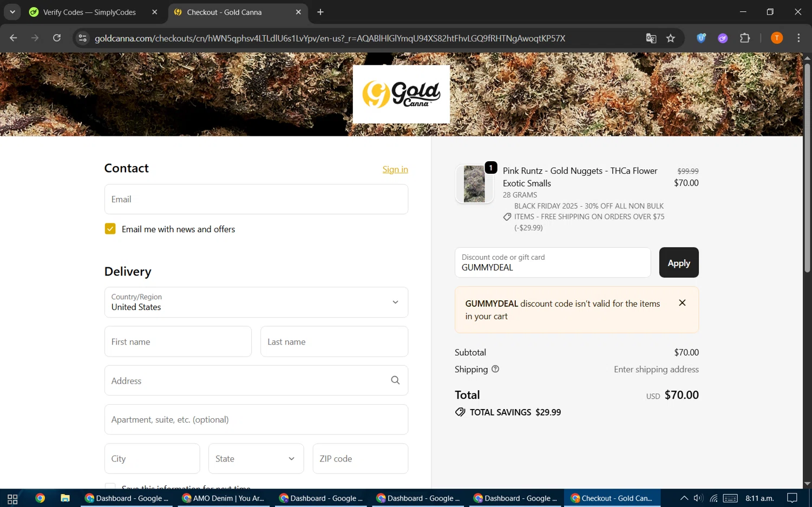Open the notification center icon
Image resolution: width=812 pixels, height=507 pixels.
[792, 498]
